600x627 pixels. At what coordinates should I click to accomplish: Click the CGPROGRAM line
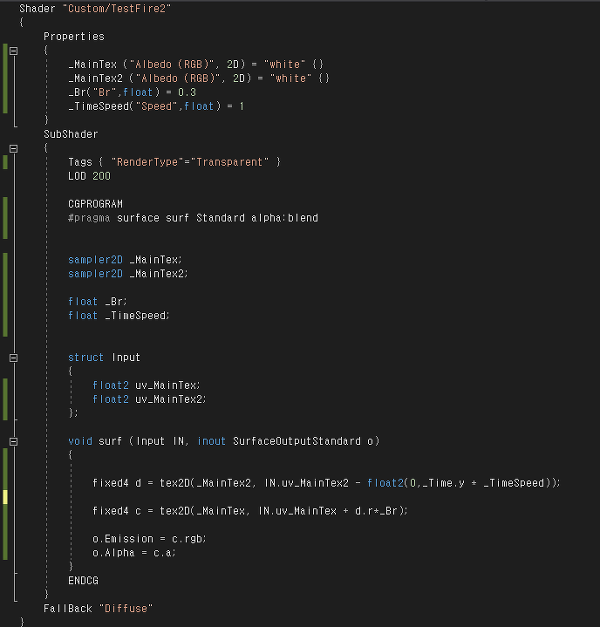tap(95, 204)
